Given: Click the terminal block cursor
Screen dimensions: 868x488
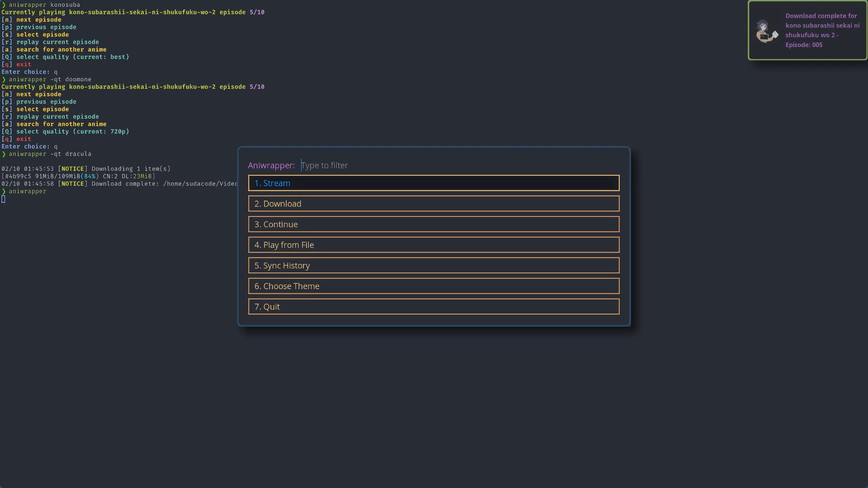Looking at the screenshot, I should click(3, 199).
